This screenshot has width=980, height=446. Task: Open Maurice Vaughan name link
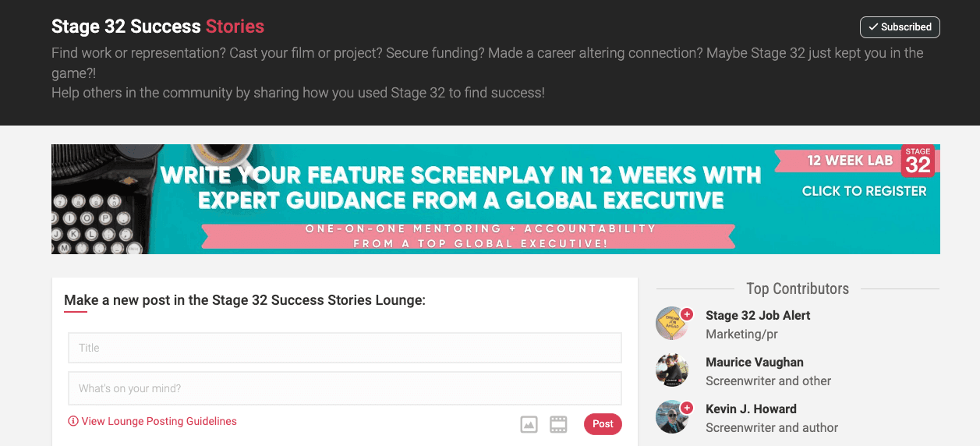coord(754,362)
